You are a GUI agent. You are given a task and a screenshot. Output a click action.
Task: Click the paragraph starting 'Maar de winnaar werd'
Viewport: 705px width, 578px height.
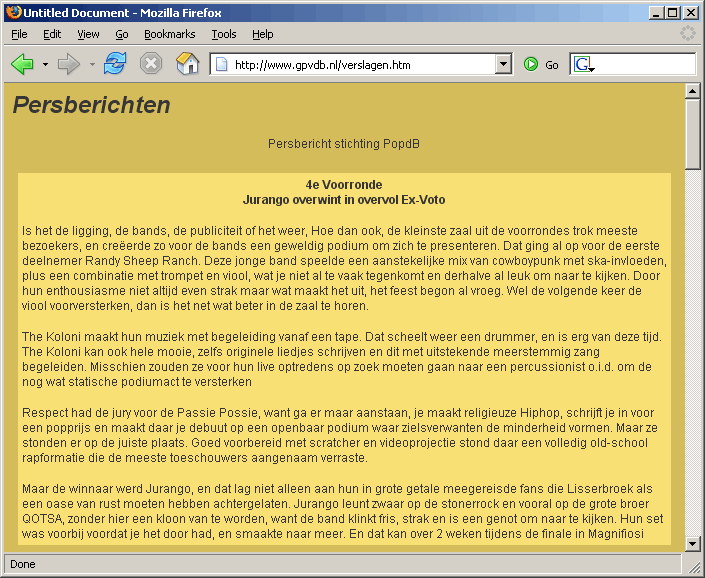coord(343,511)
